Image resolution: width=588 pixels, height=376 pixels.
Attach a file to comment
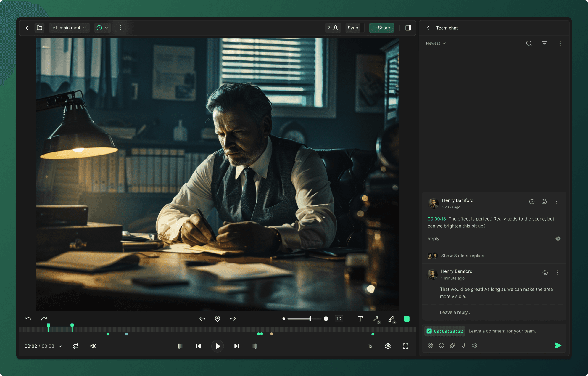[x=452, y=346]
